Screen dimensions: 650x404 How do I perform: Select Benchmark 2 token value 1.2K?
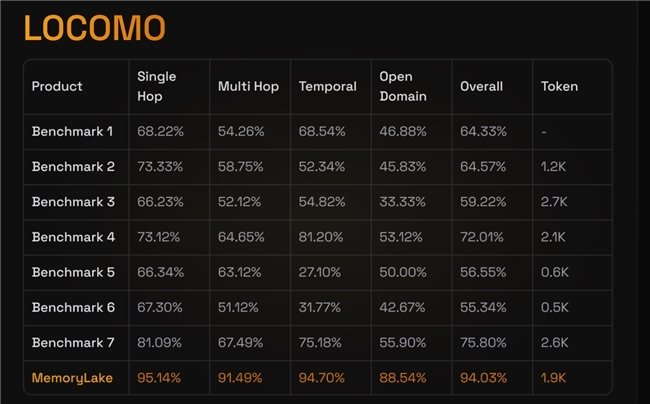[553, 167]
